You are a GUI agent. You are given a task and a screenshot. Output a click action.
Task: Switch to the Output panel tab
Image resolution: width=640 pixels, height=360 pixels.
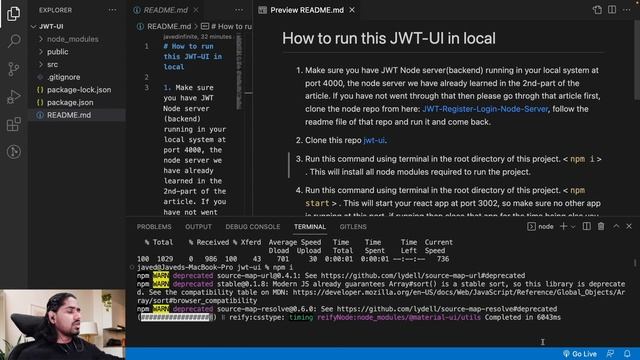tap(198, 227)
